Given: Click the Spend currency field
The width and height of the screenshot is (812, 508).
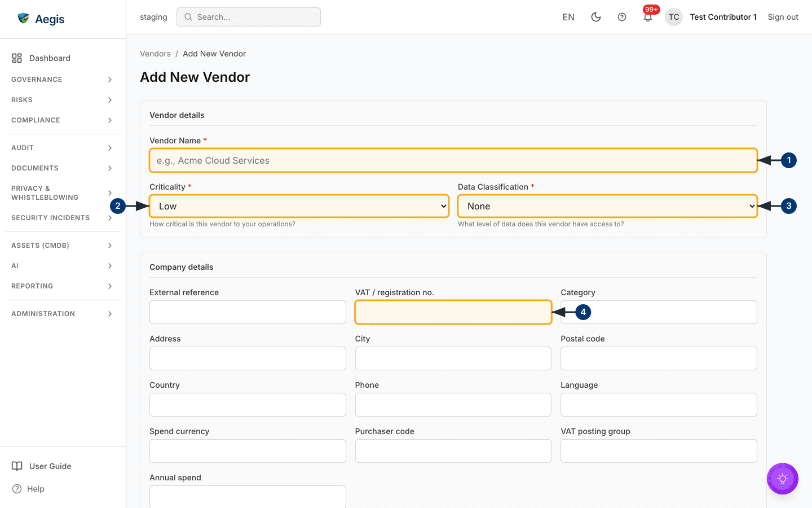Looking at the screenshot, I should [x=248, y=451].
